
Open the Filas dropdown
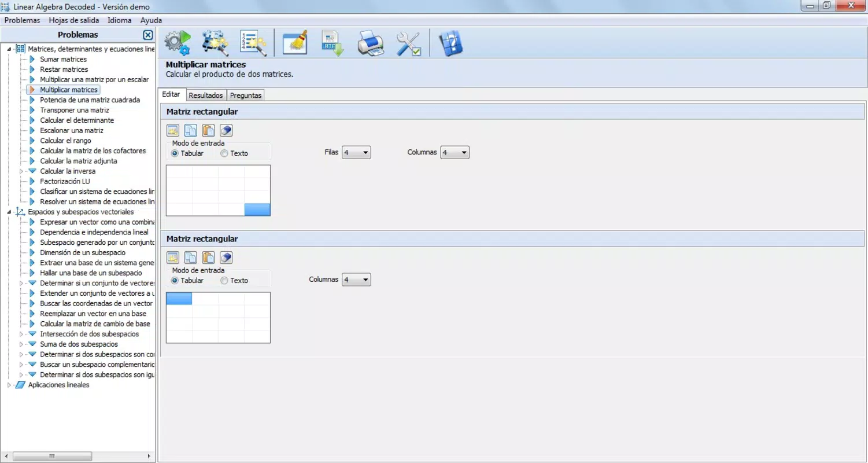click(356, 153)
